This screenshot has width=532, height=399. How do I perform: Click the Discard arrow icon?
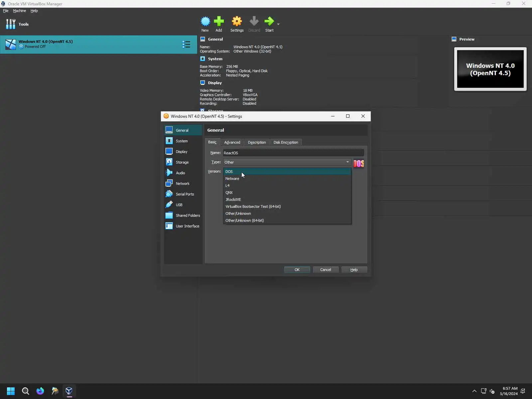click(254, 24)
